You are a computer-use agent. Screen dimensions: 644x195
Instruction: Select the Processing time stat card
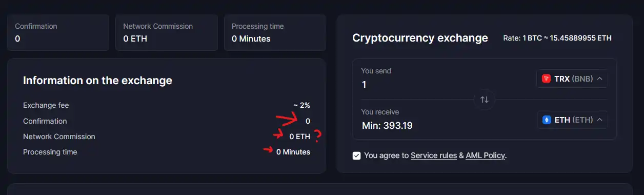click(275, 32)
